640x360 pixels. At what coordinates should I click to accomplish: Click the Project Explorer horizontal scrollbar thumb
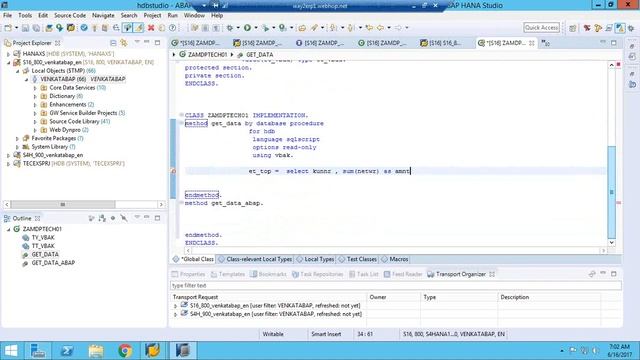click(x=62, y=204)
